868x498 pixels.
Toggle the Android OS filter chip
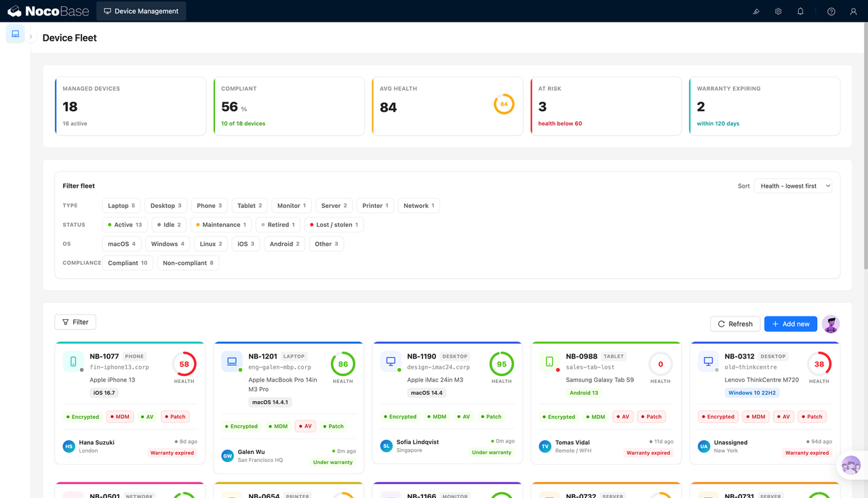285,243
